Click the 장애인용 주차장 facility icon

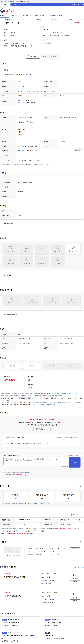click(13, 301)
